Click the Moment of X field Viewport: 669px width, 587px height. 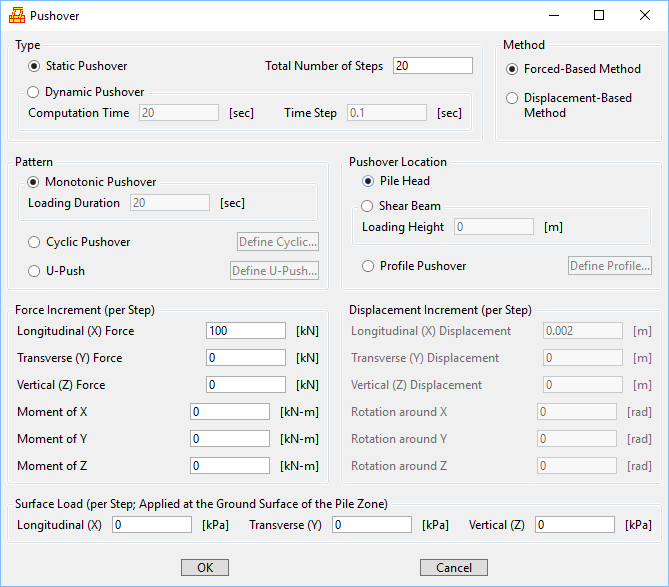(x=230, y=412)
